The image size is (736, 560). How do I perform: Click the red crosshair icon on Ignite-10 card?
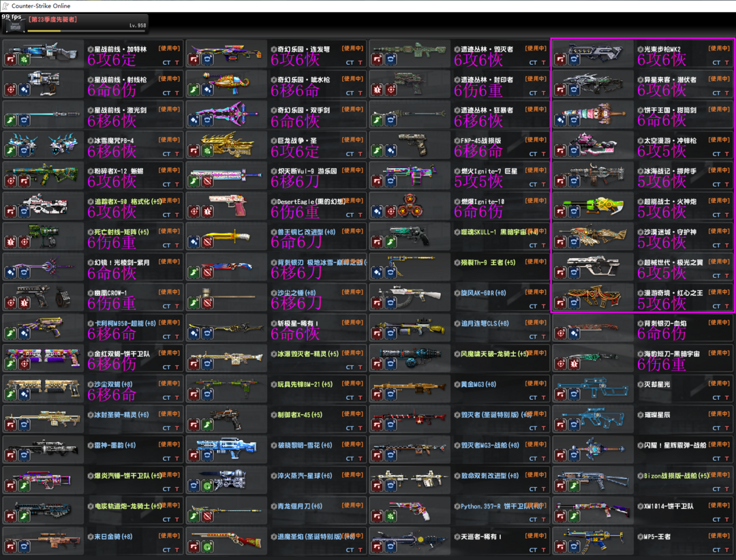[391, 212]
